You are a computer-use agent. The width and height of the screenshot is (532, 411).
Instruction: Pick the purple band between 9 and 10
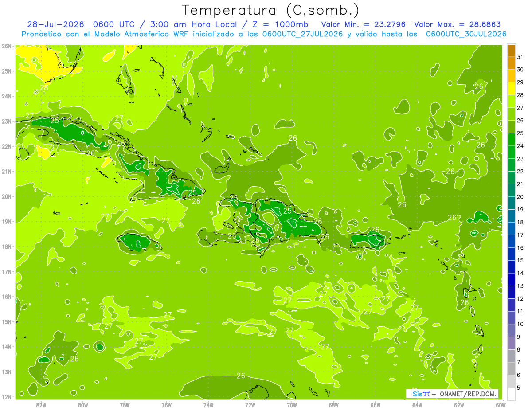click(x=511, y=330)
